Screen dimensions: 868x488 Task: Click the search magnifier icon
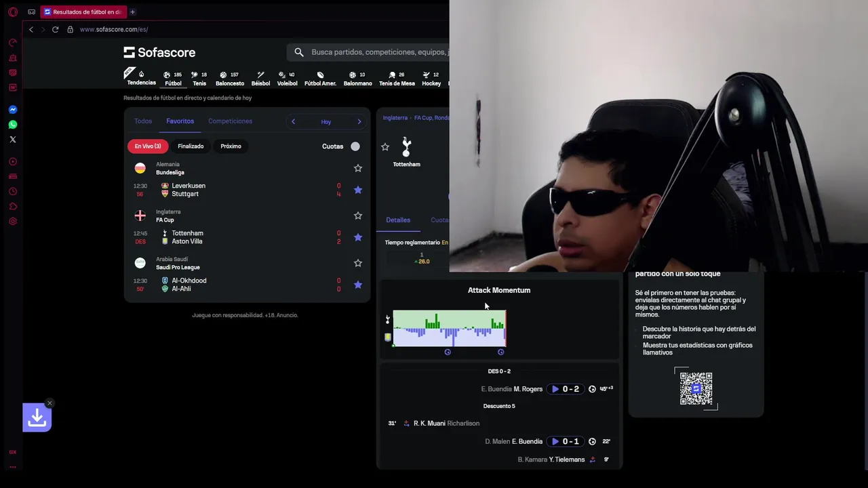(299, 52)
